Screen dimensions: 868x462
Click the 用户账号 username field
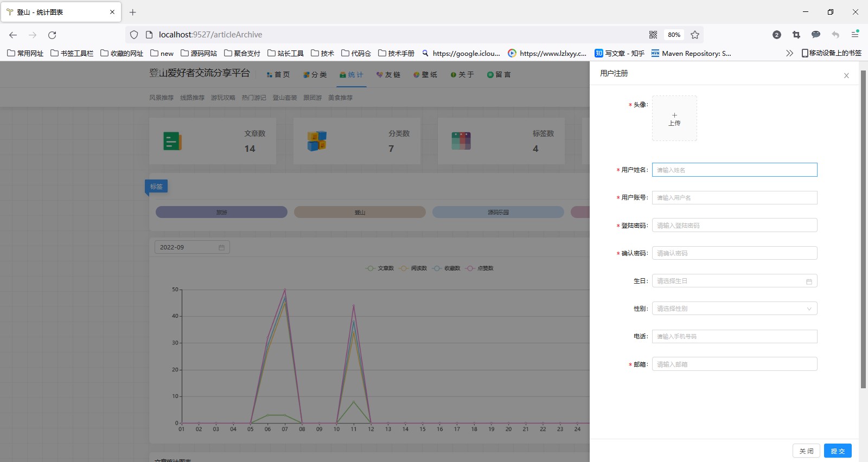click(735, 197)
